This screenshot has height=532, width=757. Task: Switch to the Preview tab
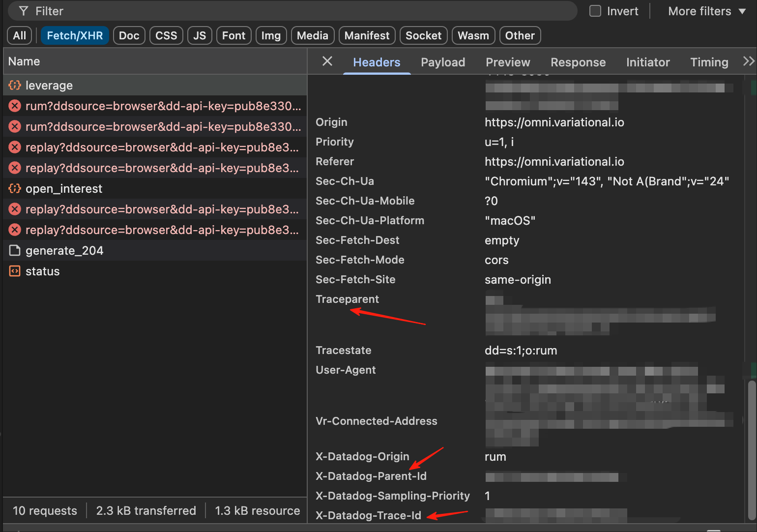[x=508, y=62]
